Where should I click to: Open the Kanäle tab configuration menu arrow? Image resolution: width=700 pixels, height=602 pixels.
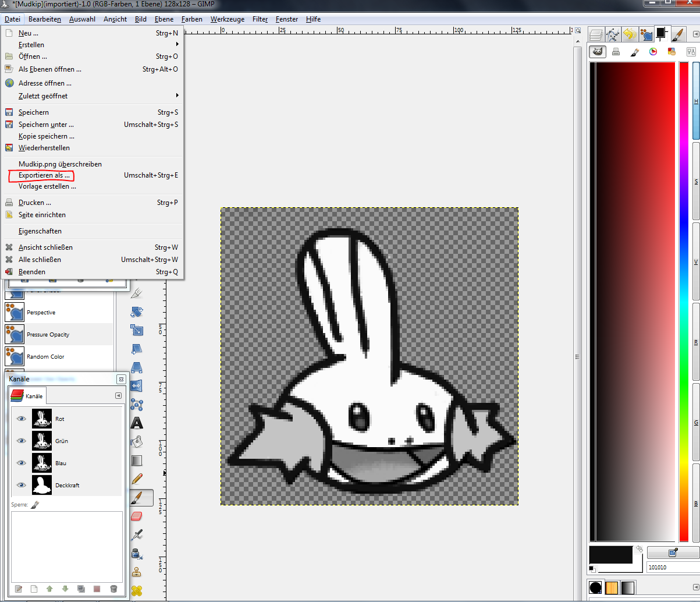pyautogui.click(x=118, y=395)
